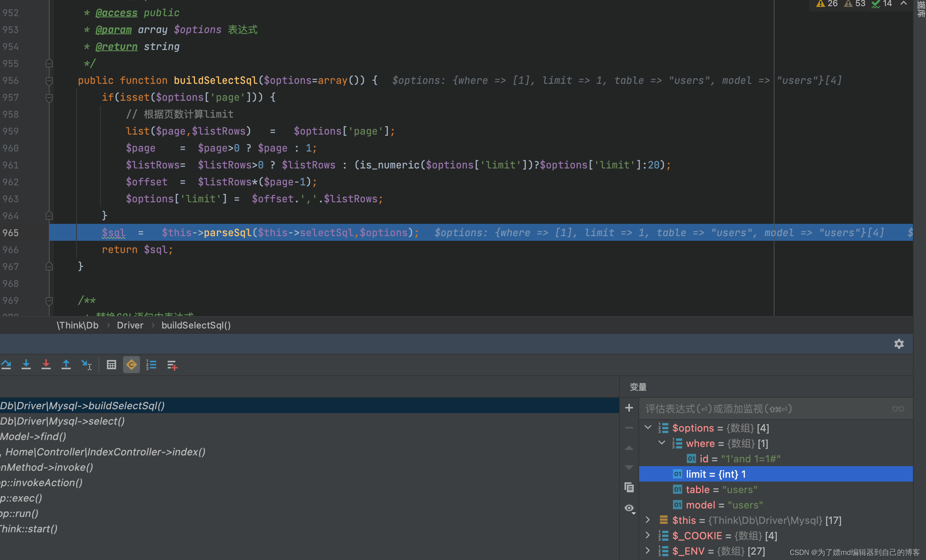Open debugger panel settings gear

(899, 344)
